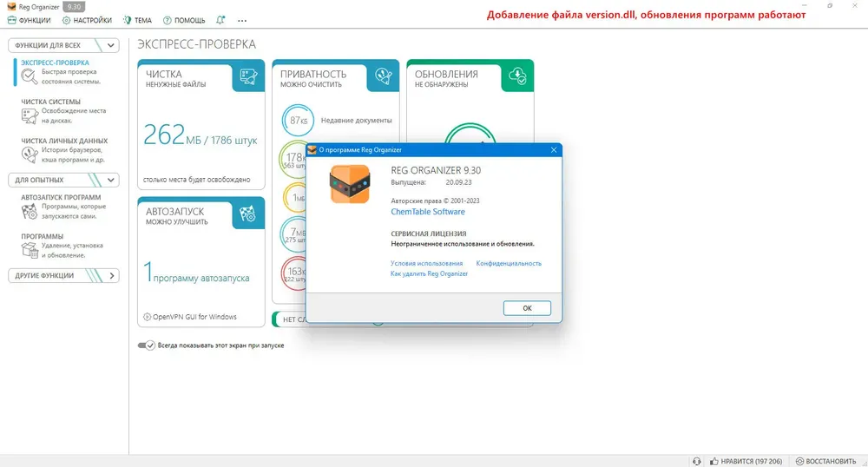Click the ЧИСТКА СИСТЕМЫ sidebar icon

pyautogui.click(x=30, y=115)
